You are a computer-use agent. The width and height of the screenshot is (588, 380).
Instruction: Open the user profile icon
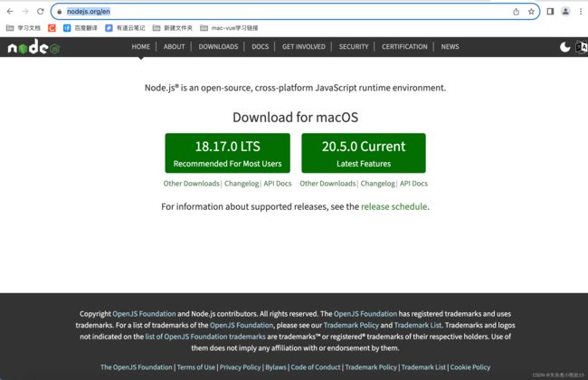click(565, 12)
